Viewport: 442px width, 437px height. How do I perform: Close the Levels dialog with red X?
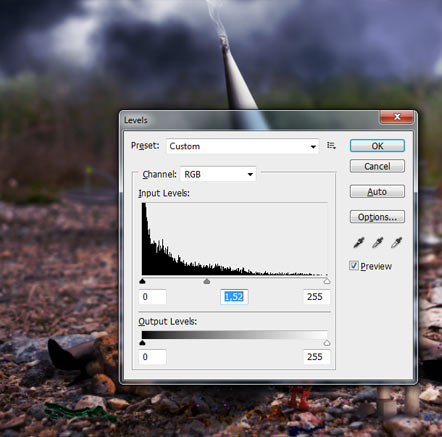[397, 117]
